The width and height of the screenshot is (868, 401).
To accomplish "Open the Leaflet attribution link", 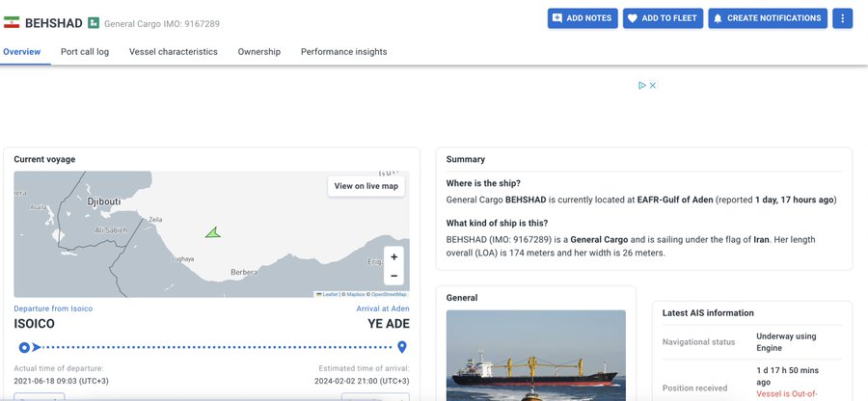I will [330, 294].
